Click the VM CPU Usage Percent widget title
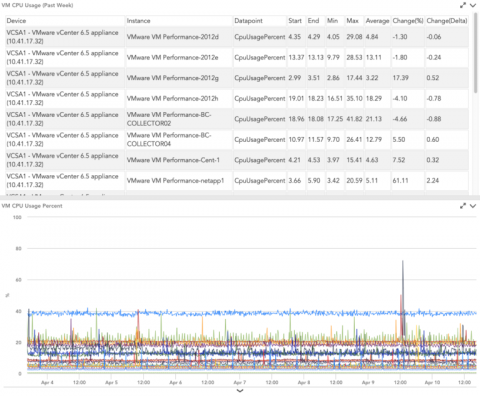This screenshot has width=480, height=396. click(32, 206)
